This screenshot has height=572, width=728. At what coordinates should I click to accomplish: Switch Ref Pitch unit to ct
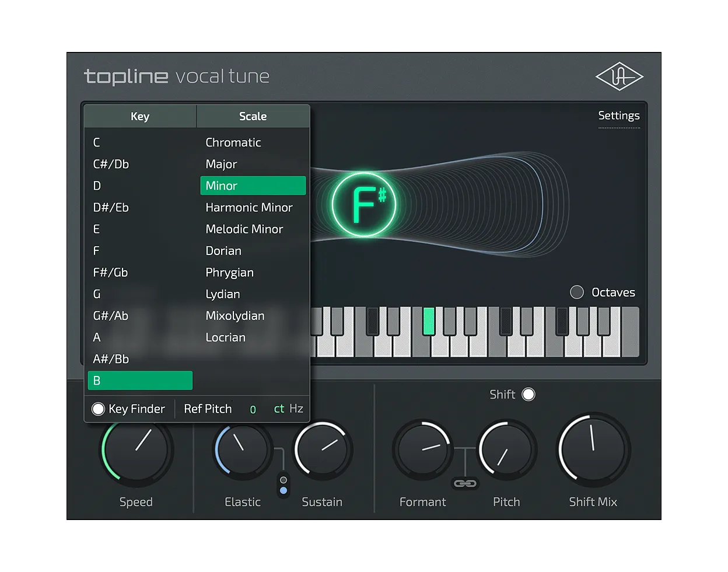pyautogui.click(x=279, y=409)
